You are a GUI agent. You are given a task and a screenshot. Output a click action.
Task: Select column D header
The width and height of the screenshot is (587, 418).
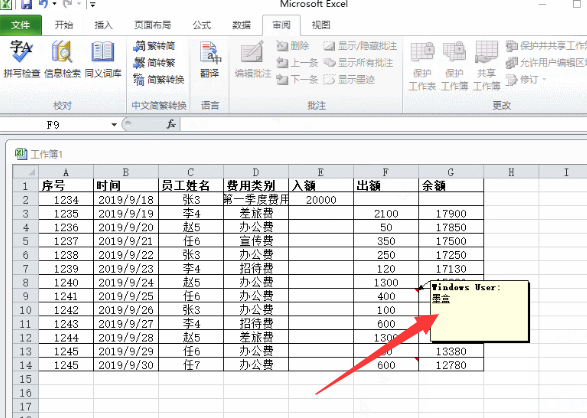(256, 172)
